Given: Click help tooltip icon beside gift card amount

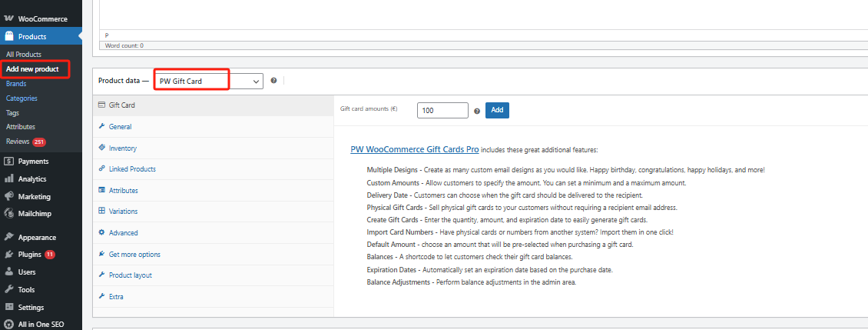Looking at the screenshot, I should pyautogui.click(x=477, y=111).
